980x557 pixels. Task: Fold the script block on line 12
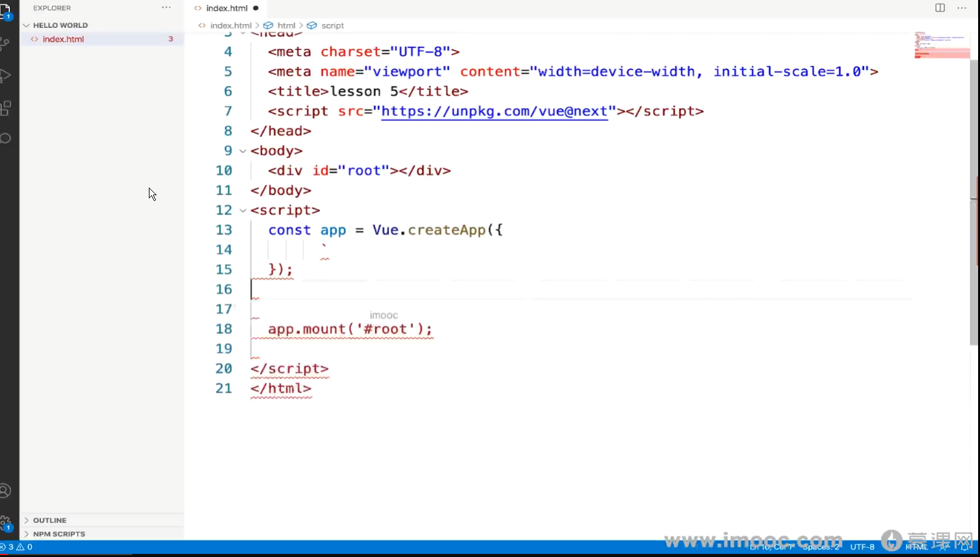pyautogui.click(x=243, y=210)
